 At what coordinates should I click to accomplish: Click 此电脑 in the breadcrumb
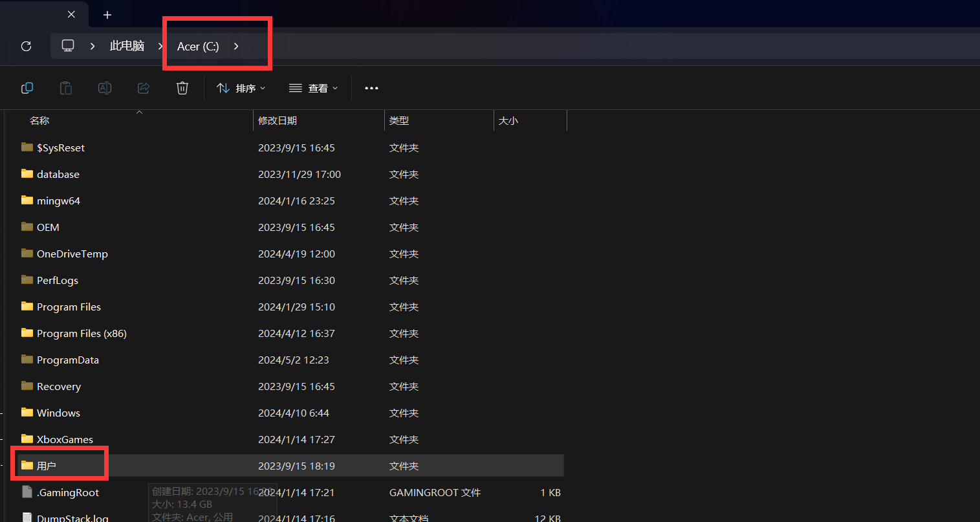pyautogui.click(x=127, y=46)
